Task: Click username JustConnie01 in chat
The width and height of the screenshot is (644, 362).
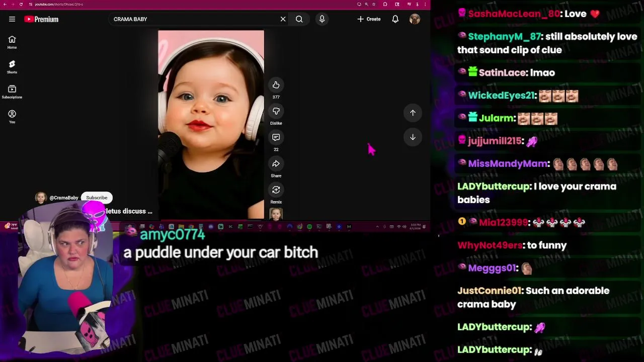Action: 489,291
